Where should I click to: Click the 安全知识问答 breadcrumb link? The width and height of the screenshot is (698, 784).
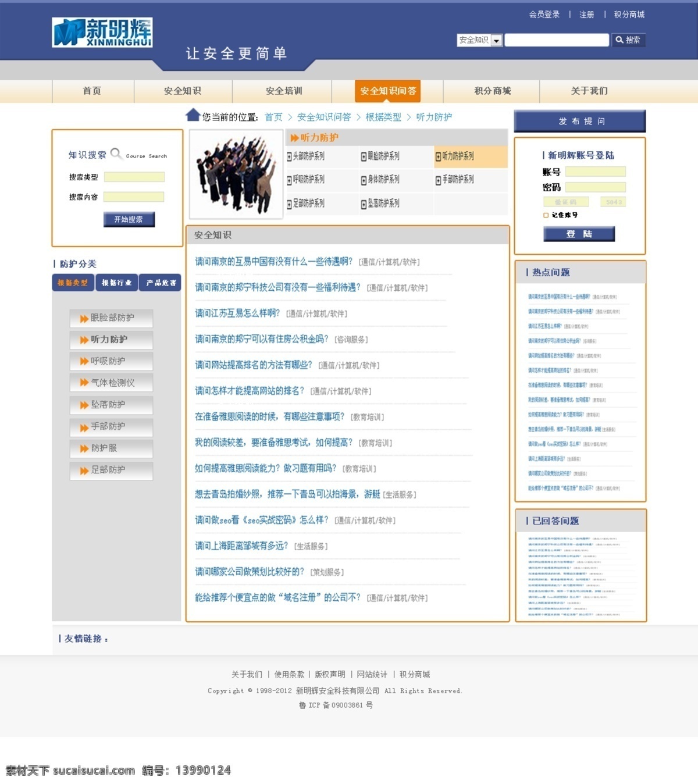pyautogui.click(x=324, y=117)
